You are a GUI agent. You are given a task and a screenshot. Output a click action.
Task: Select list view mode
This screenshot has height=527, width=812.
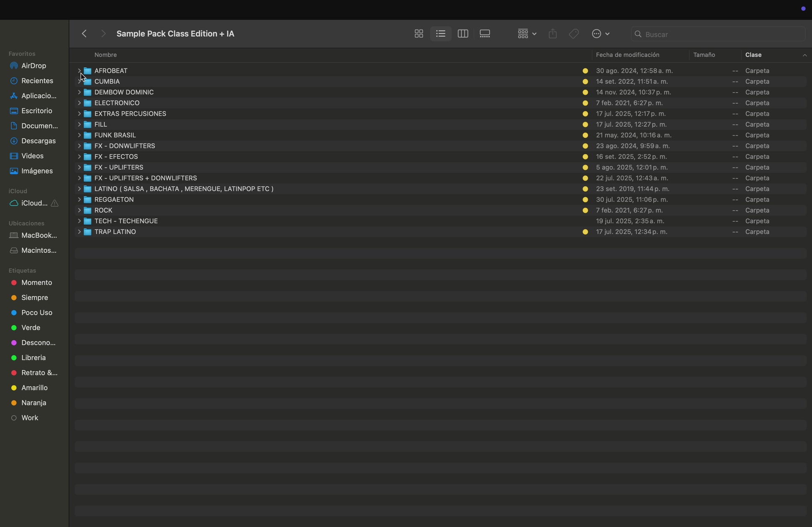pyautogui.click(x=441, y=34)
